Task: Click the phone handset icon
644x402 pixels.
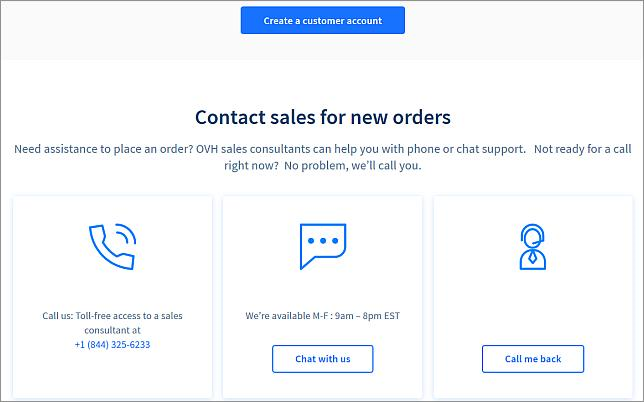Action: tap(112, 247)
